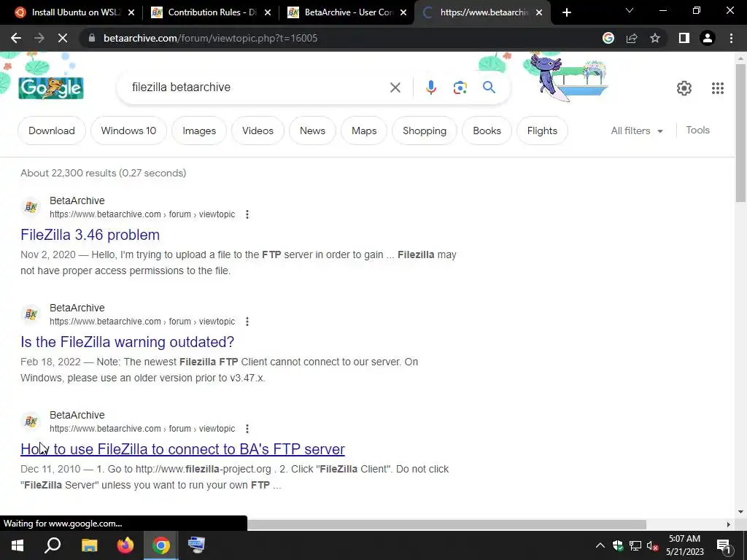
Task: Open the muted volume icon in system tray
Action: coord(653,545)
